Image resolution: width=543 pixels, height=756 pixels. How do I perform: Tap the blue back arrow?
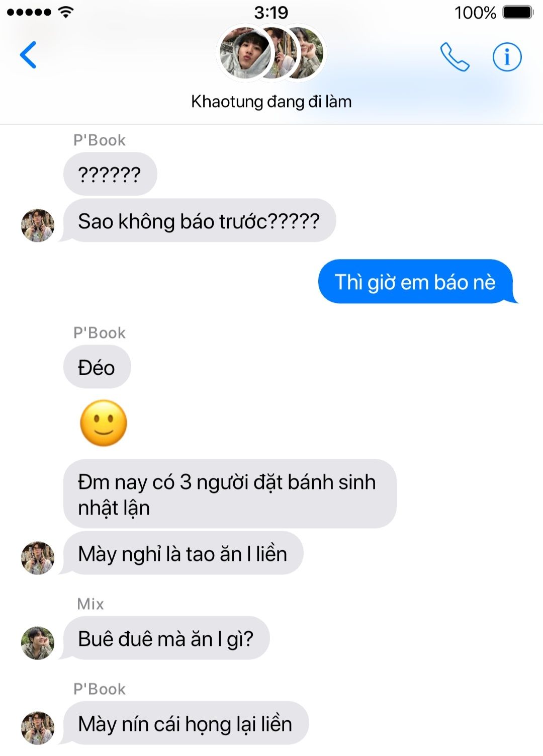(28, 55)
